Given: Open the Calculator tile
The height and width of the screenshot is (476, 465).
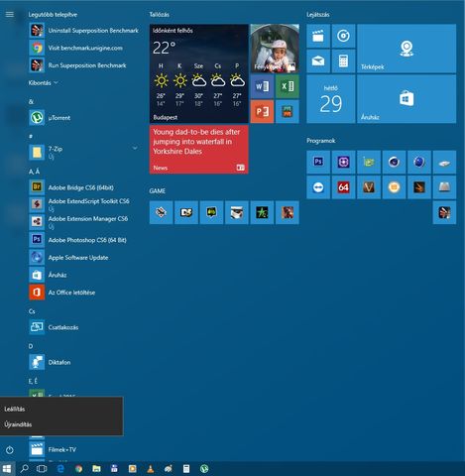Looking at the screenshot, I should coord(343,60).
